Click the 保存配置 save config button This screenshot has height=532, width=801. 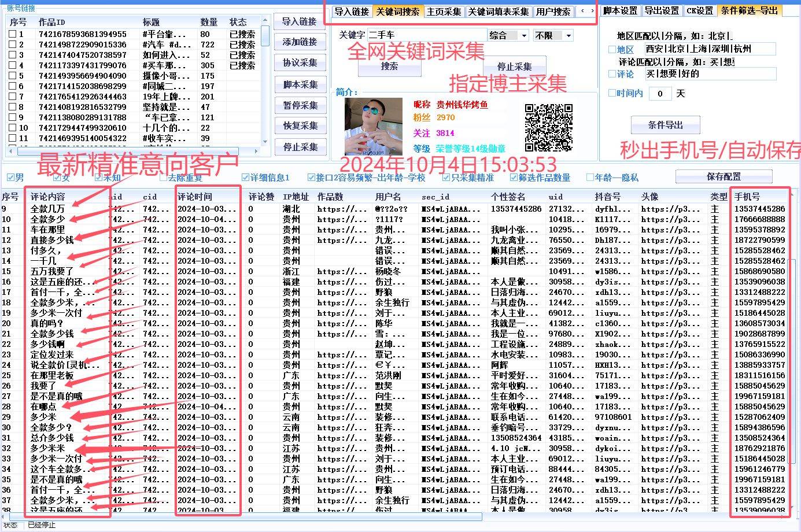coord(724,176)
